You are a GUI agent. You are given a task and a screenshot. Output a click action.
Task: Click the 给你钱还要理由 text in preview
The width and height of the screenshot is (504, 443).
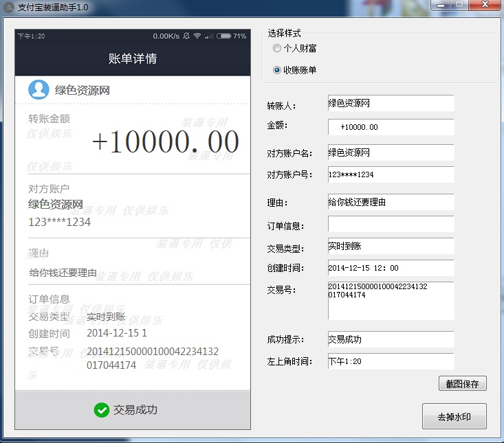coord(63,273)
